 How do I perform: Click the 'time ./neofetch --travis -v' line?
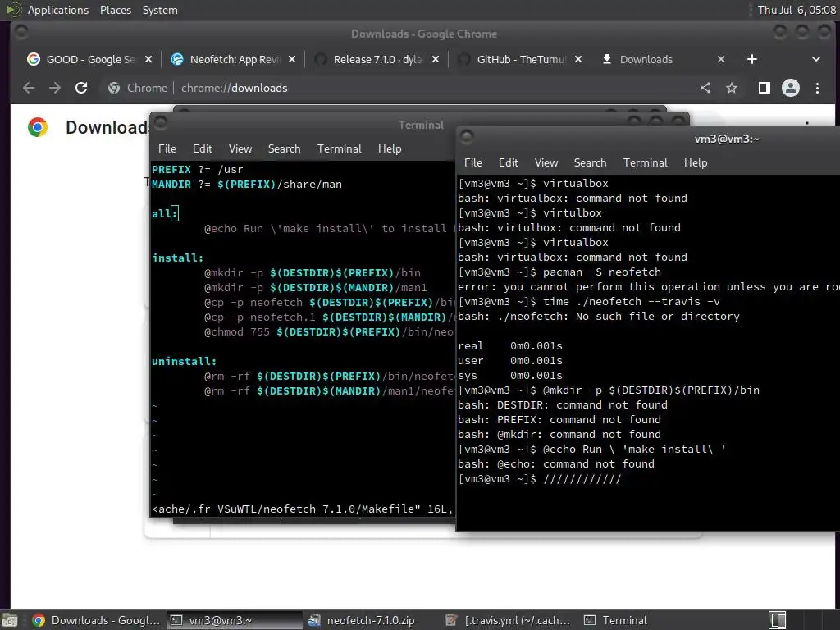[589, 302]
